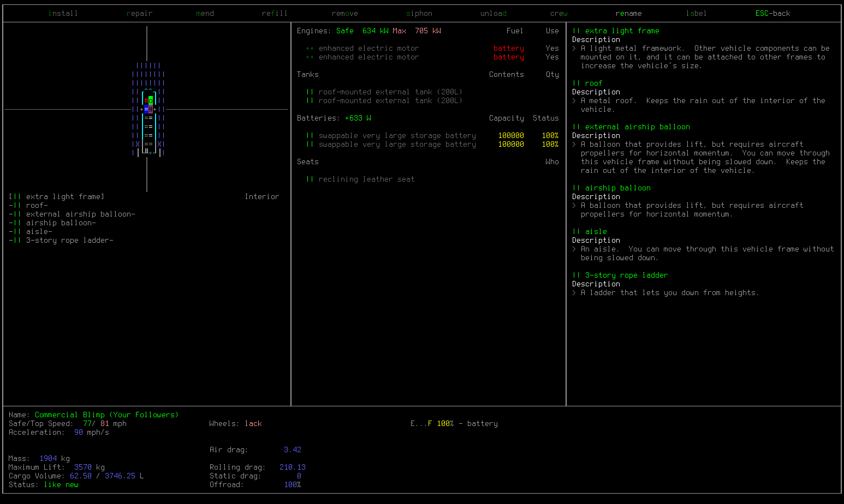This screenshot has height=504, width=844.
Task: Click the Seats section header
Action: 307,161
